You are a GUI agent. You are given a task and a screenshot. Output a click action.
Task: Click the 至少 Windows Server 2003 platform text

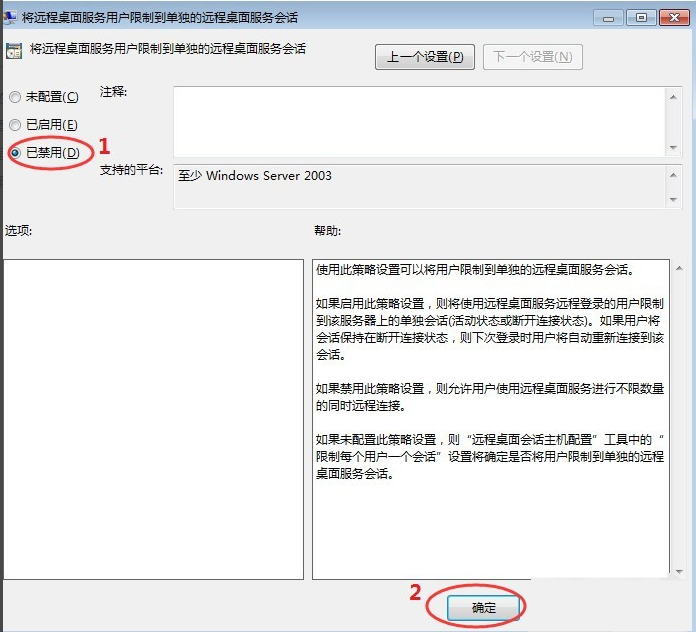click(255, 176)
